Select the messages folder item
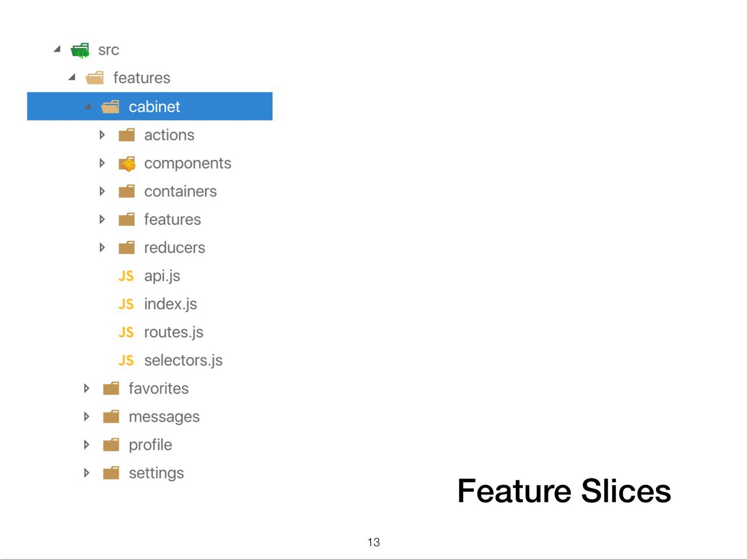Image resolution: width=747 pixels, height=560 pixels. click(164, 417)
